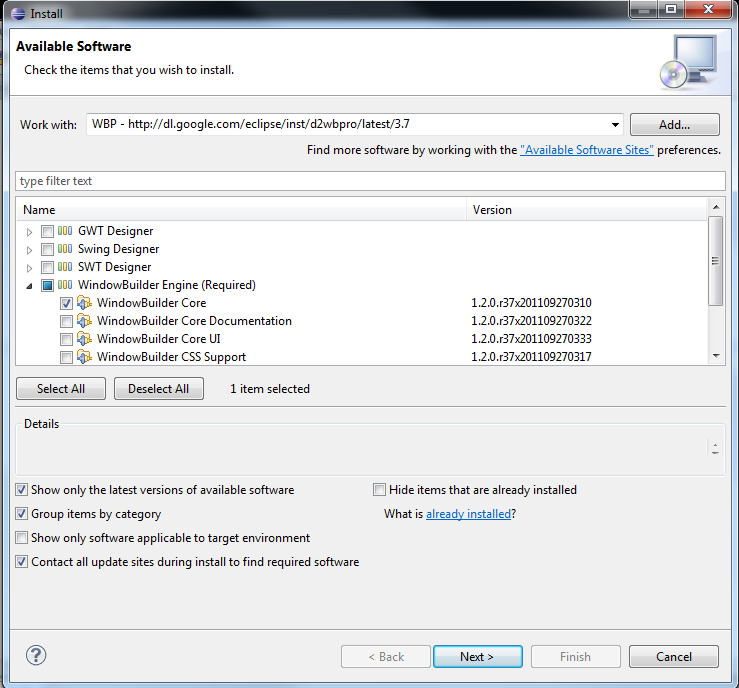Disable Show only the latest versions option
The width and height of the screenshot is (739, 688).
tap(21, 490)
